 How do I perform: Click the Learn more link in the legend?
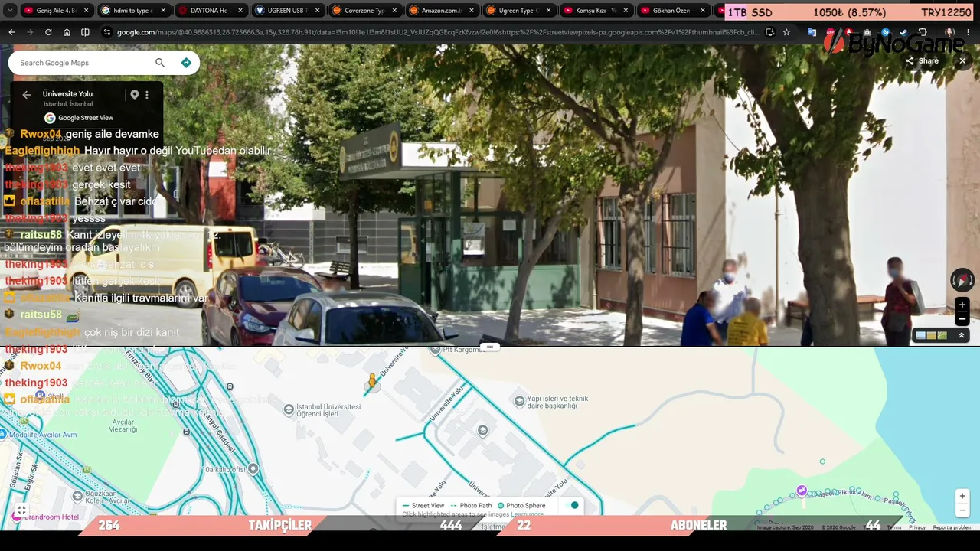pyautogui.click(x=528, y=514)
